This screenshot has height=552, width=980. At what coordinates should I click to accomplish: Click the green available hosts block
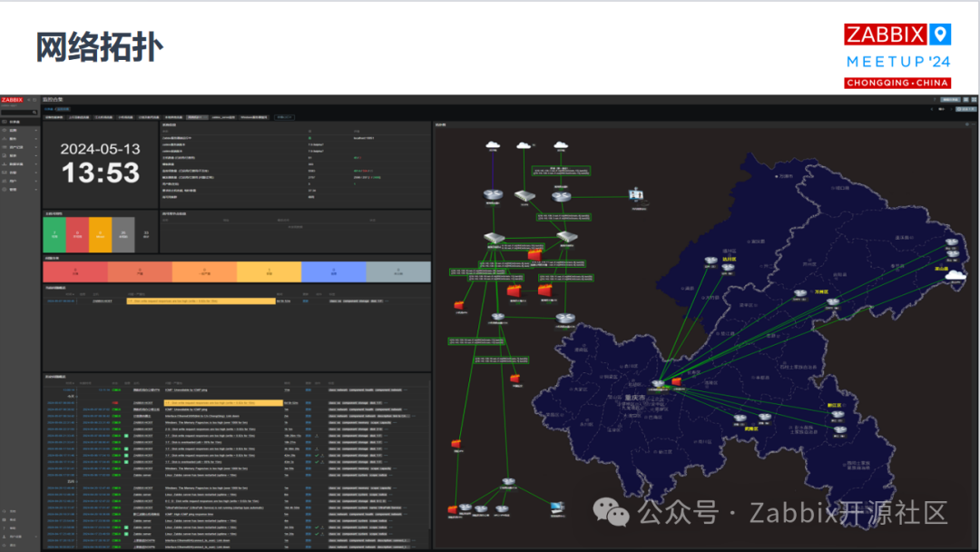coord(54,235)
